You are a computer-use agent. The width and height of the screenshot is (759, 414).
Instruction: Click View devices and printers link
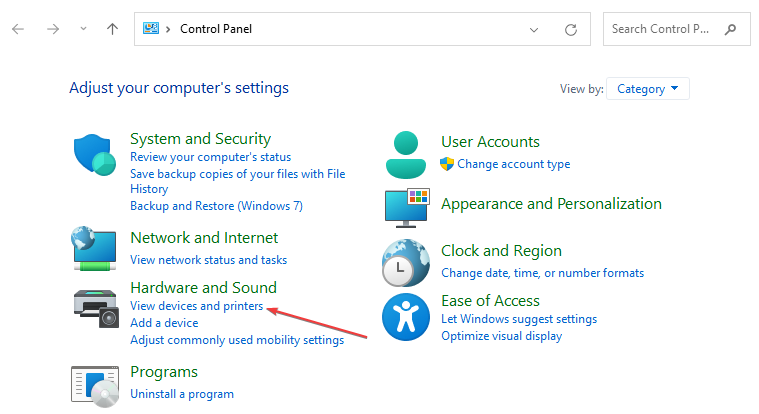(197, 306)
